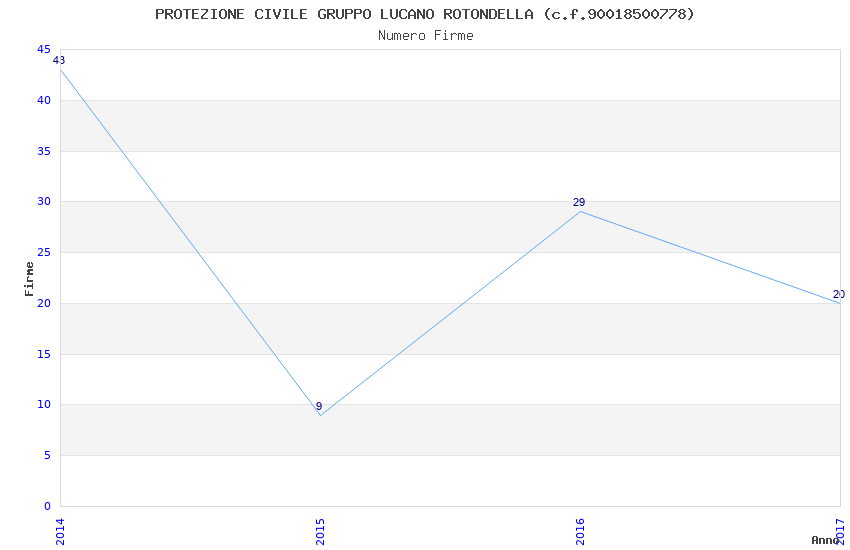
Task: Click data point label 20
Action: click(x=838, y=295)
